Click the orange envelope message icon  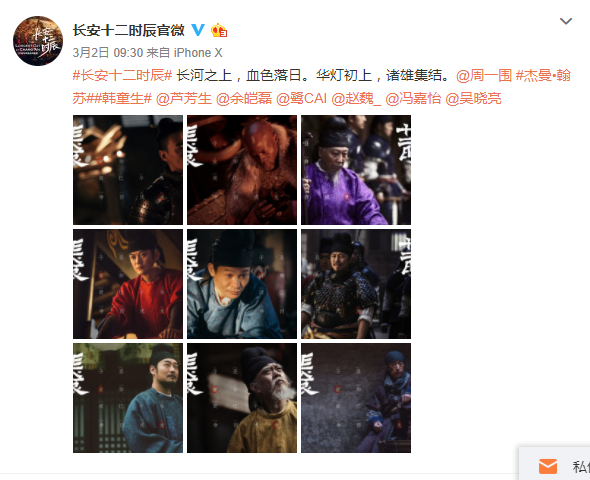[x=548, y=466]
